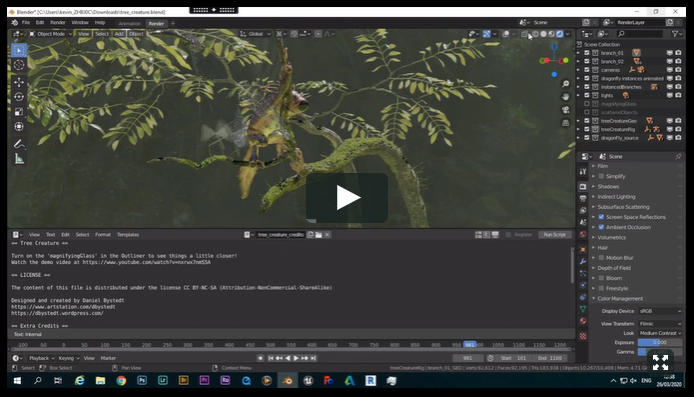
Task: Select rendered viewport shading sphere
Action: [x=560, y=34]
